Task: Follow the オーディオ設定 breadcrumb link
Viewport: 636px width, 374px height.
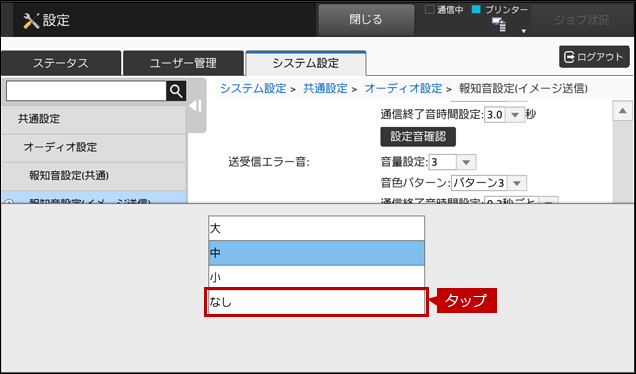Action: 403,88
